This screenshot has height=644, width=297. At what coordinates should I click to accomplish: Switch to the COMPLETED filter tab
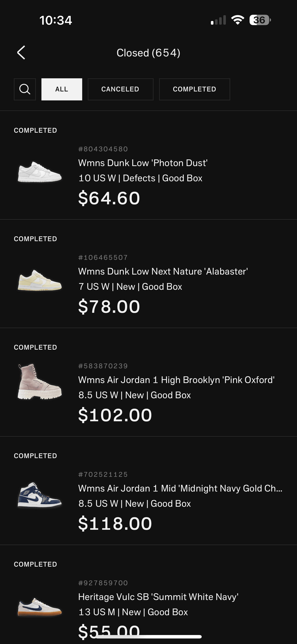[x=195, y=89]
